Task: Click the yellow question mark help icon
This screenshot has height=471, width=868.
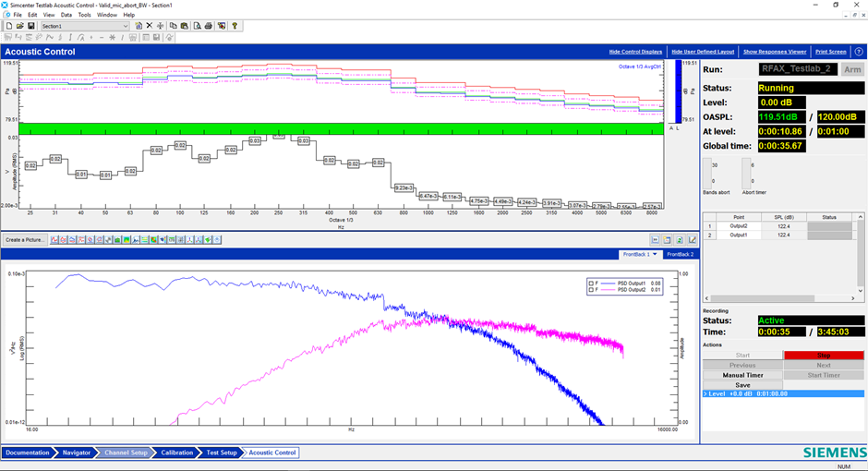Action: (235, 26)
